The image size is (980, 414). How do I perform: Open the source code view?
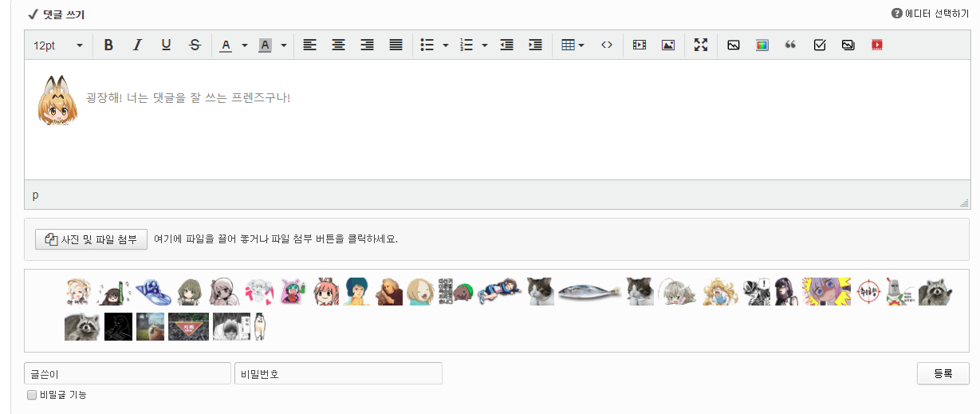pos(607,45)
